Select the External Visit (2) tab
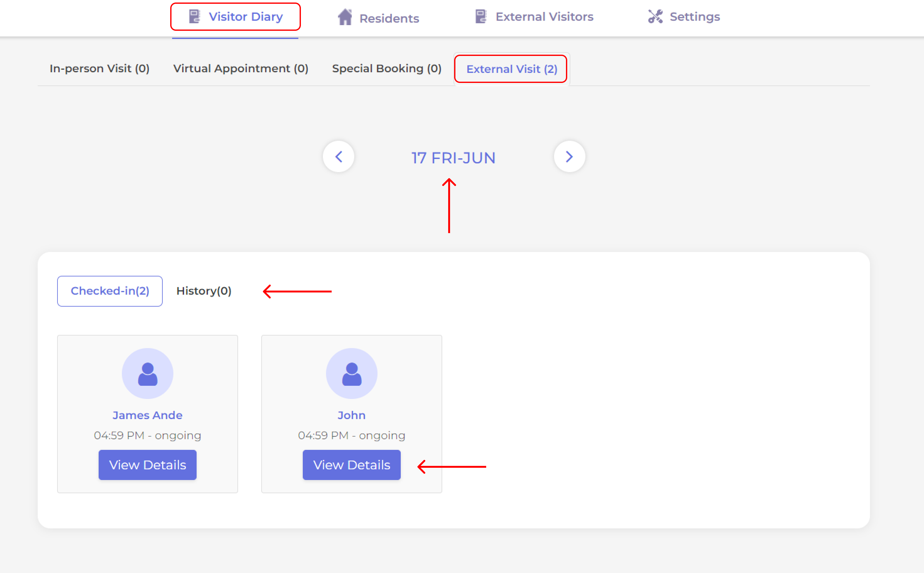Image resolution: width=924 pixels, height=573 pixels. click(511, 69)
